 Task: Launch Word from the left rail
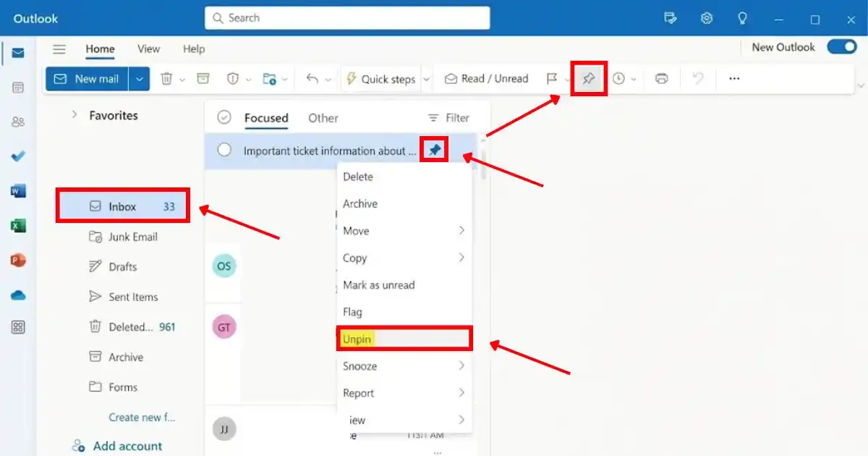coord(18,191)
